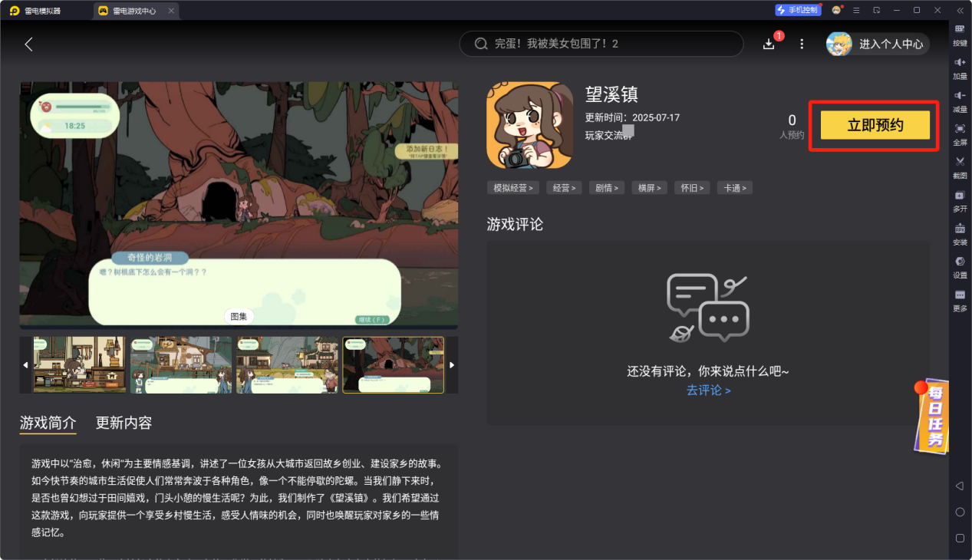The width and height of the screenshot is (972, 560).
Task: Show next thumbnails with right arrow
Action: [x=452, y=365]
